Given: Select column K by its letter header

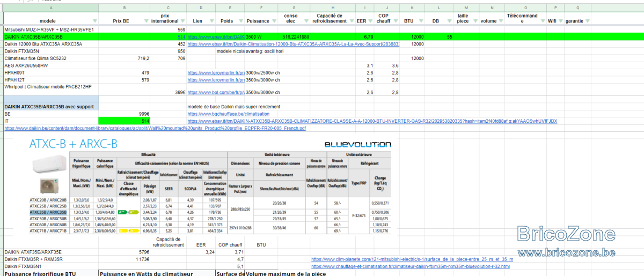Looking at the screenshot, I should point(412,8).
